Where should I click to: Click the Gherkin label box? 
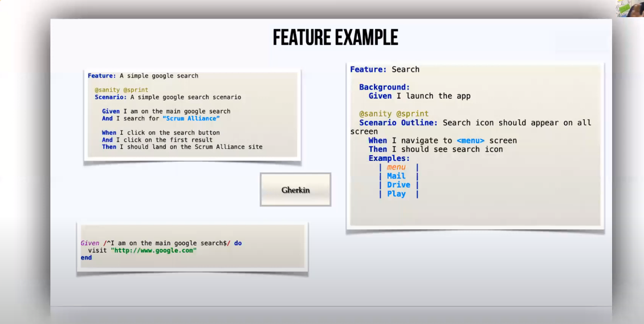point(295,190)
